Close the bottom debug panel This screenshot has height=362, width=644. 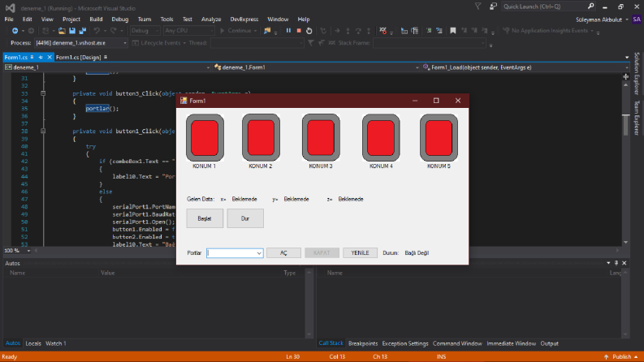pyautogui.click(x=625, y=263)
